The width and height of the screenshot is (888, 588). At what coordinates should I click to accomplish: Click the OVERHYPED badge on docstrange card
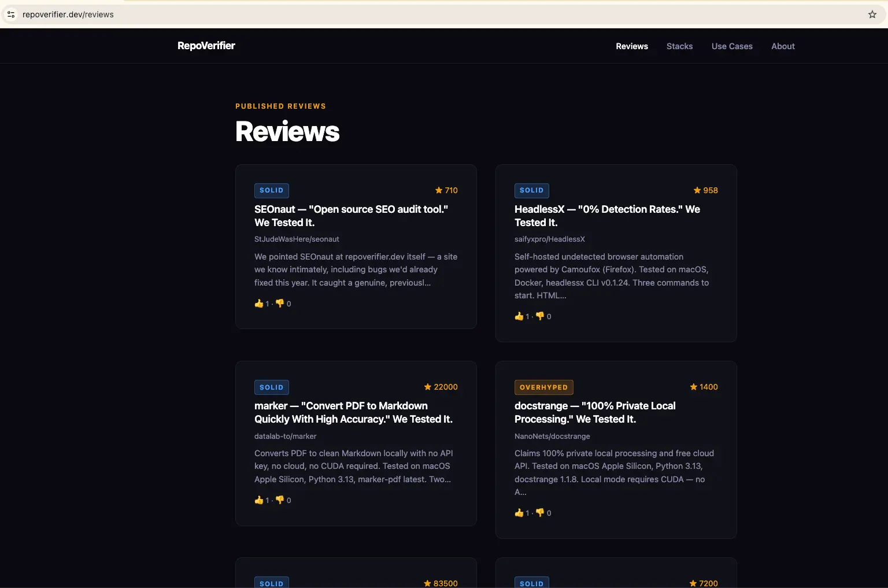(544, 387)
